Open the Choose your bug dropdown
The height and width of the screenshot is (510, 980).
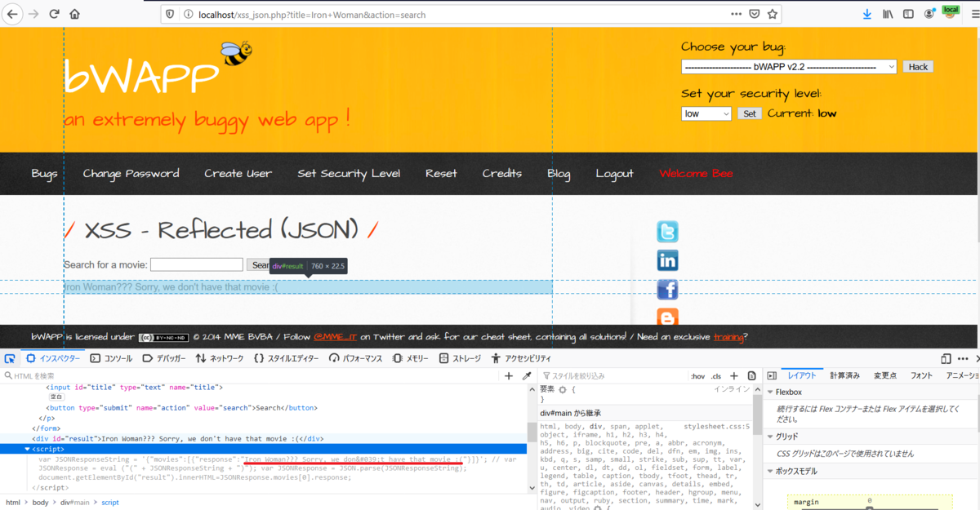point(789,67)
